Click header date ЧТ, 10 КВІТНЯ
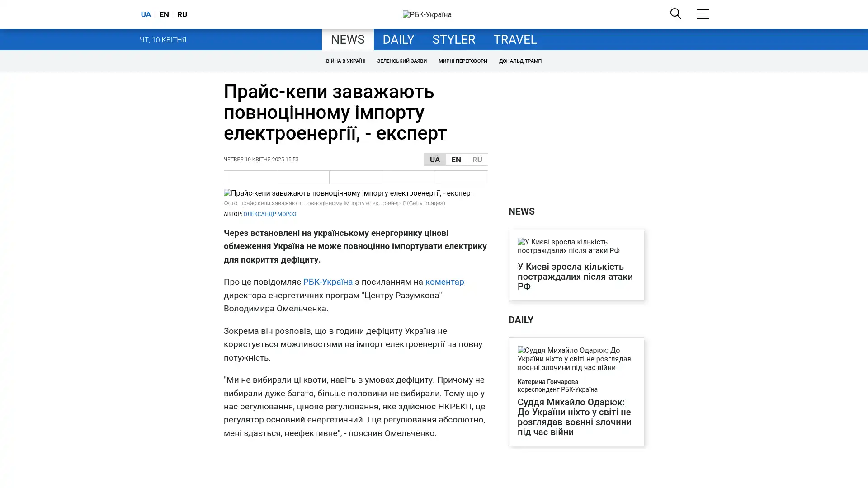Viewport: 868px width, 488px height. (163, 40)
